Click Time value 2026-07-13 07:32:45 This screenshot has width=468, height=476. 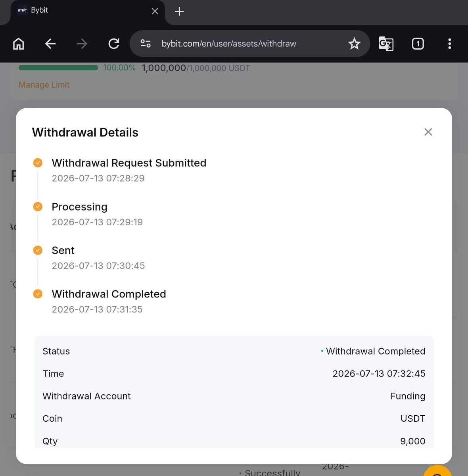pyautogui.click(x=379, y=374)
